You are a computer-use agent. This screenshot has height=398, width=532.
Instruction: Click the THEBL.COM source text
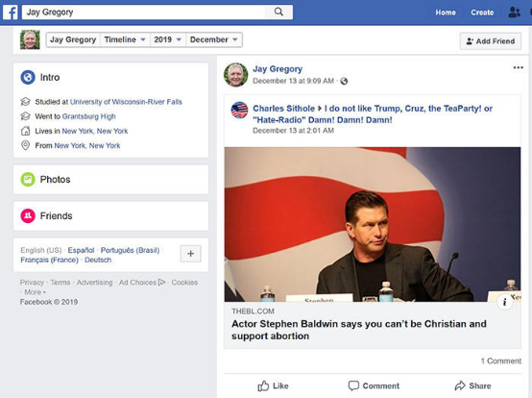tap(253, 311)
